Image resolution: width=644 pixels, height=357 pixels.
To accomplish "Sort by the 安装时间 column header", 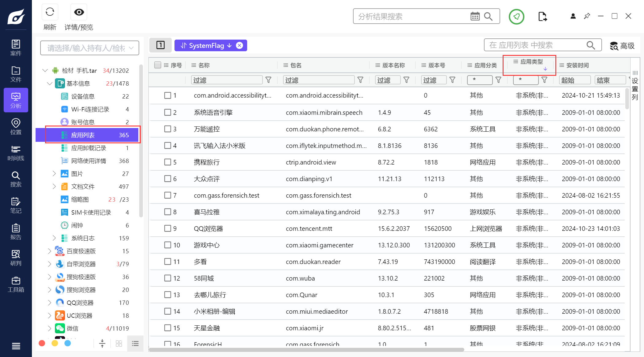I will pos(577,65).
